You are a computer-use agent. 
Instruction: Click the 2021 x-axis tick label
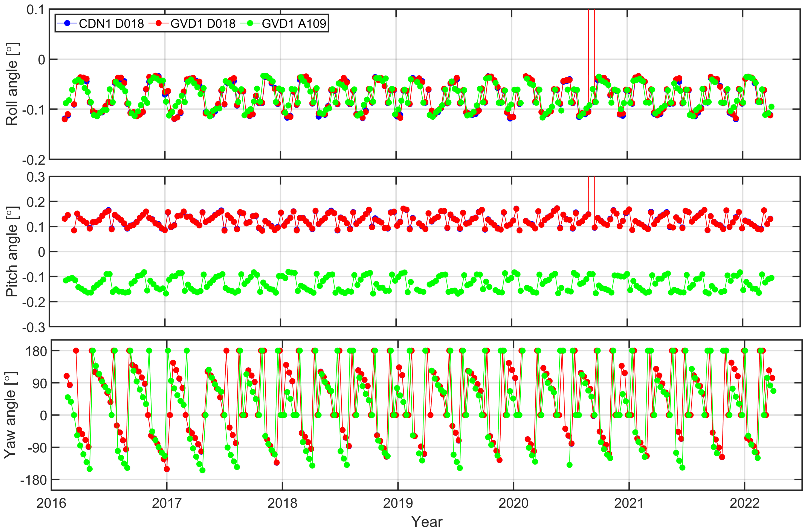click(629, 503)
